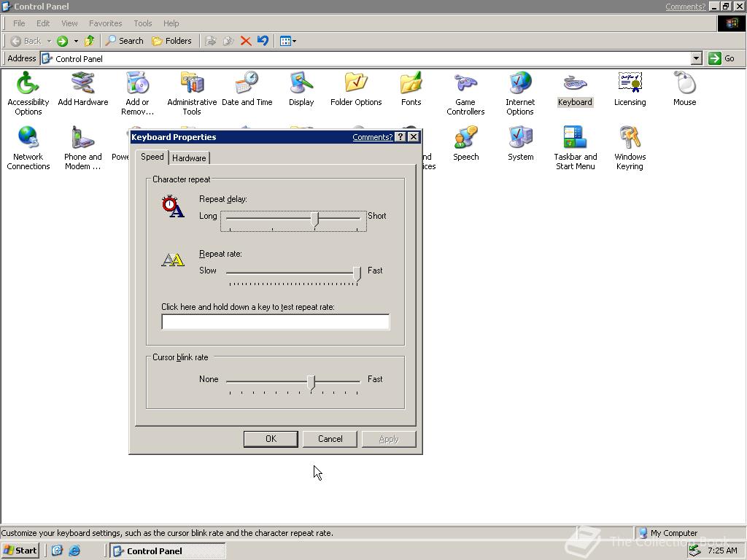Click the Back toolbar button

26,41
